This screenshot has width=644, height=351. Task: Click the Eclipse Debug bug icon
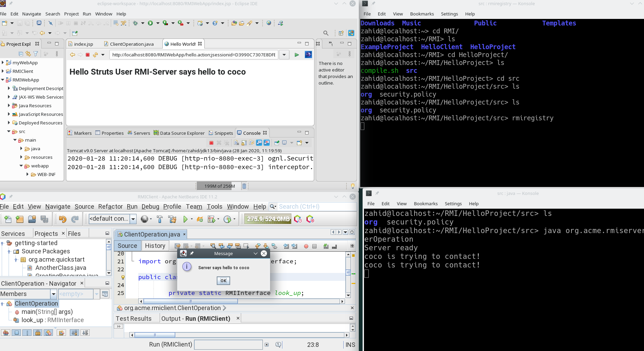[x=135, y=23]
